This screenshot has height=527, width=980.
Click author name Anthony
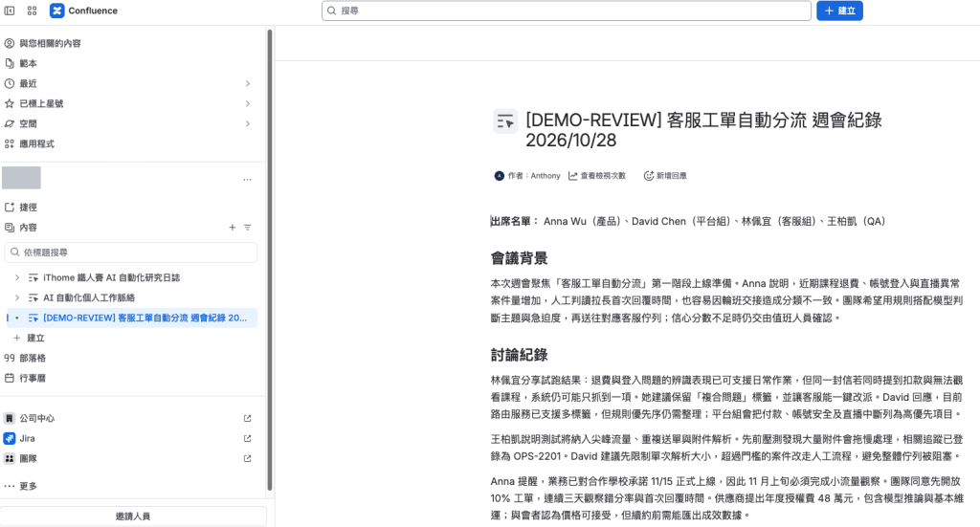point(546,176)
